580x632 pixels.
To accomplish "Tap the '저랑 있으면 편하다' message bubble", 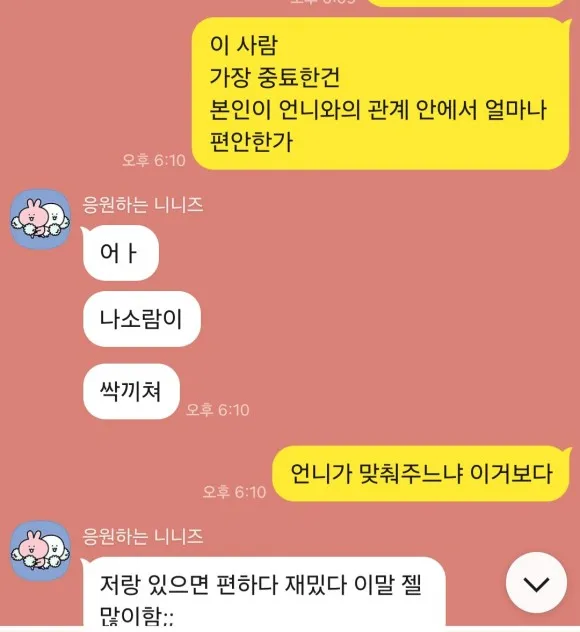I will [x=264, y=592].
